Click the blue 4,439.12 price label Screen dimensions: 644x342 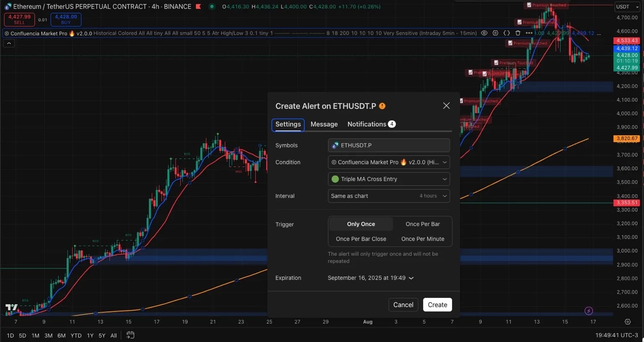[x=627, y=49]
